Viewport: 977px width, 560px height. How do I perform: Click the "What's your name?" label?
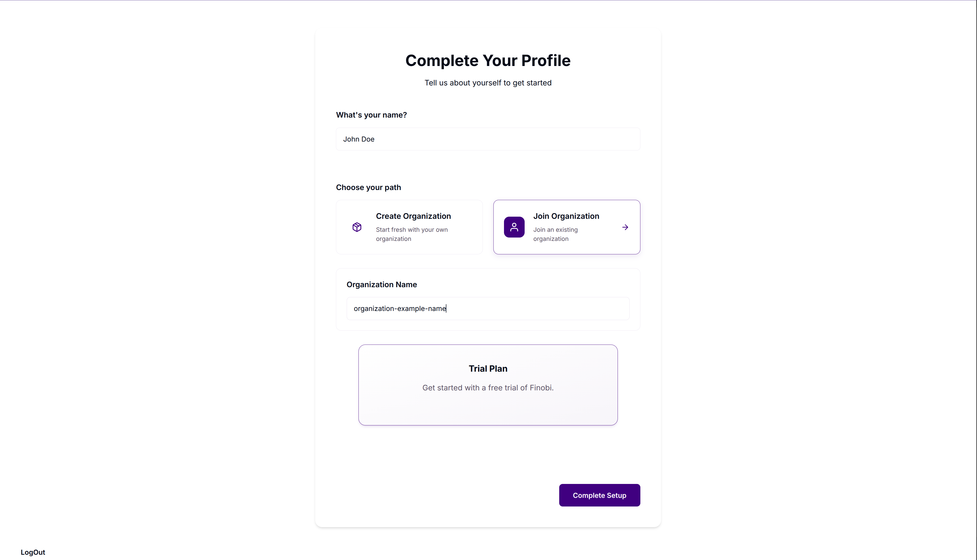[371, 115]
